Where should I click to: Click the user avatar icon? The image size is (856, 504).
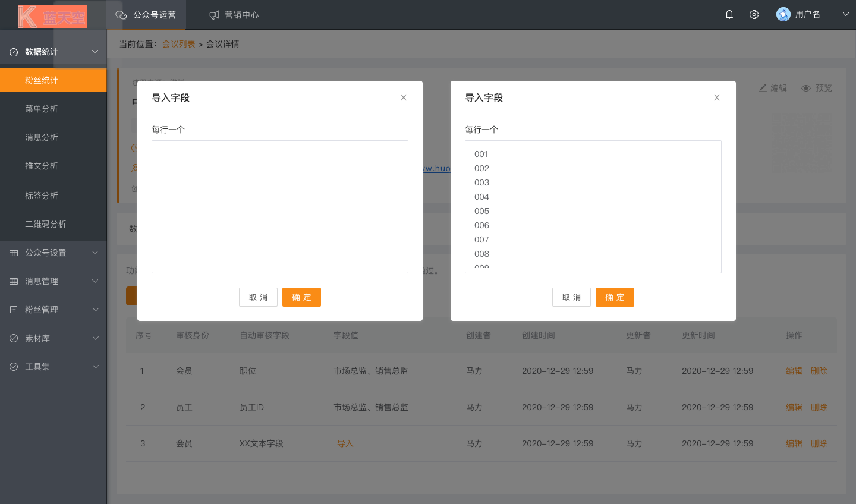[x=783, y=15]
